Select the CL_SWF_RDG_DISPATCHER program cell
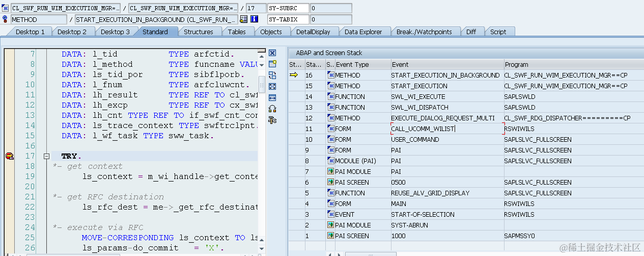This screenshot has height=256, width=644. [574, 118]
